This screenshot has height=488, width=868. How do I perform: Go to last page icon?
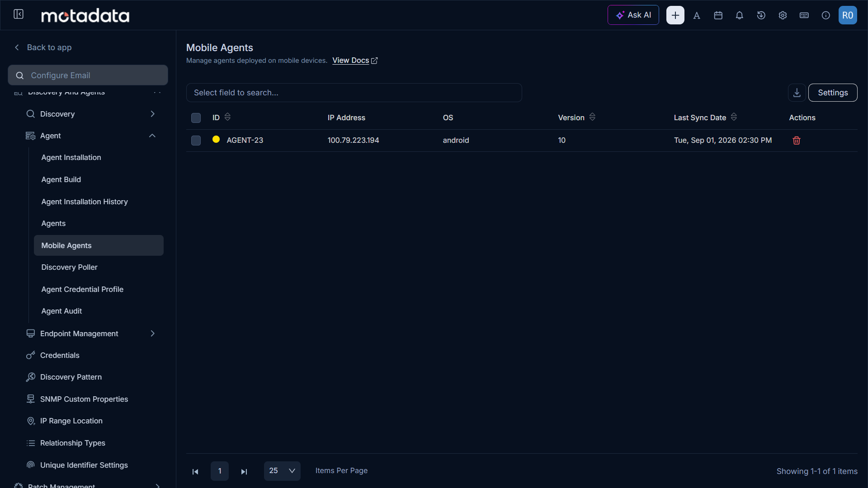tap(244, 471)
